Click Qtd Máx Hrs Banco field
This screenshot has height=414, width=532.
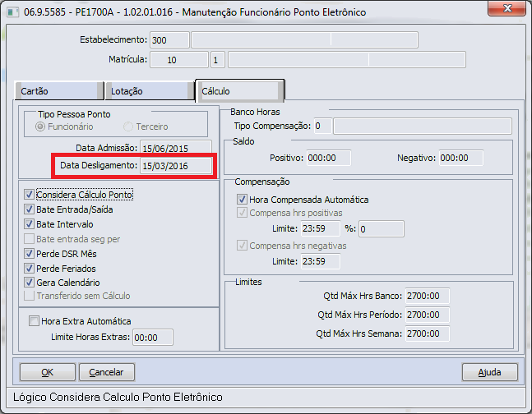[428, 296]
